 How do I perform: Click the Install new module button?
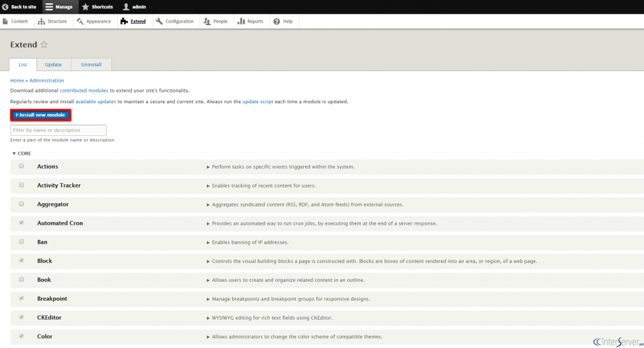point(40,115)
